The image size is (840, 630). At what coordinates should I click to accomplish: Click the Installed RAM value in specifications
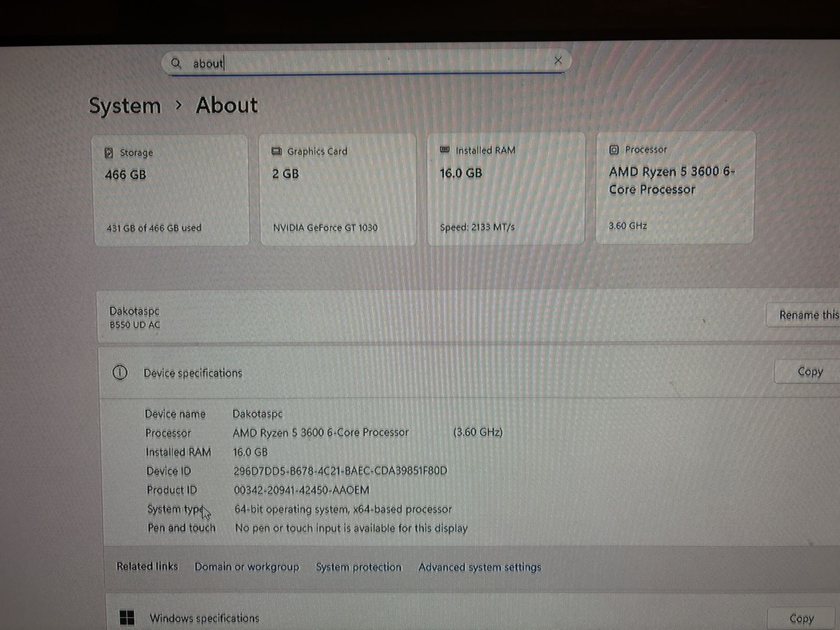point(250,452)
